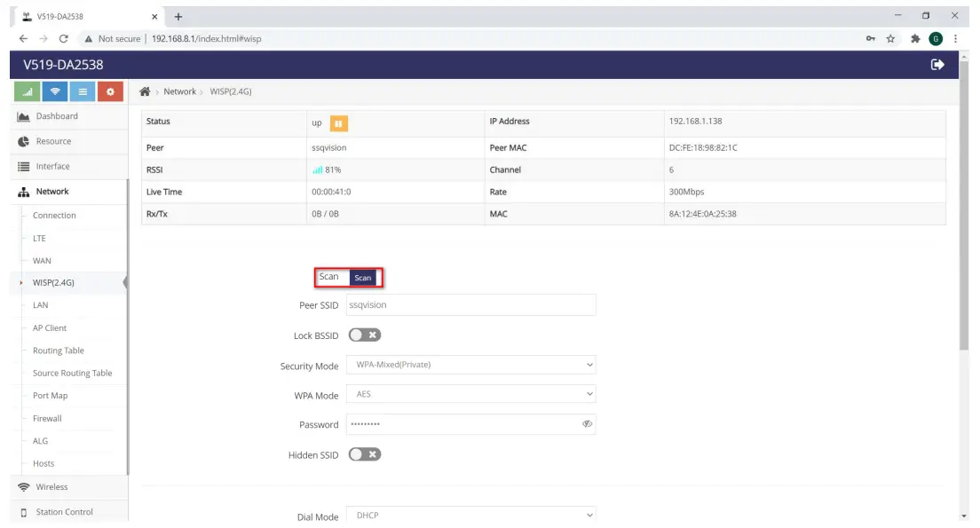Open a new browser tab
This screenshot has height=528, width=980.
point(178,17)
